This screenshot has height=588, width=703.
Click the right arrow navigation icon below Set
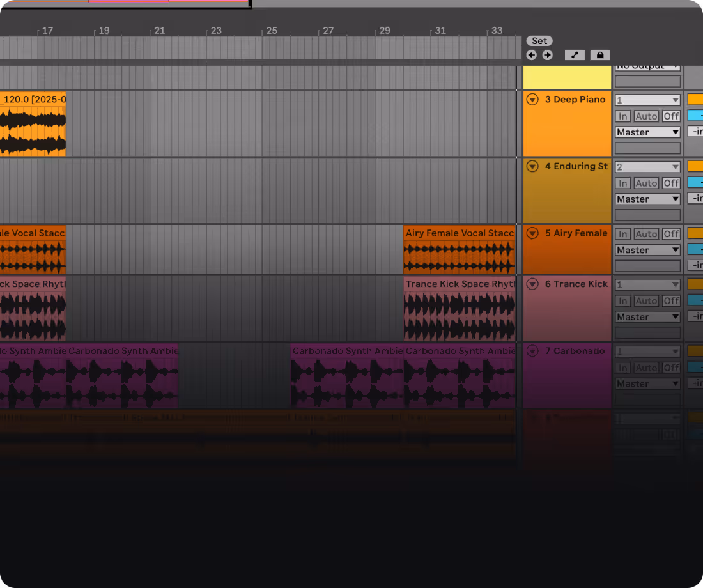coord(548,55)
